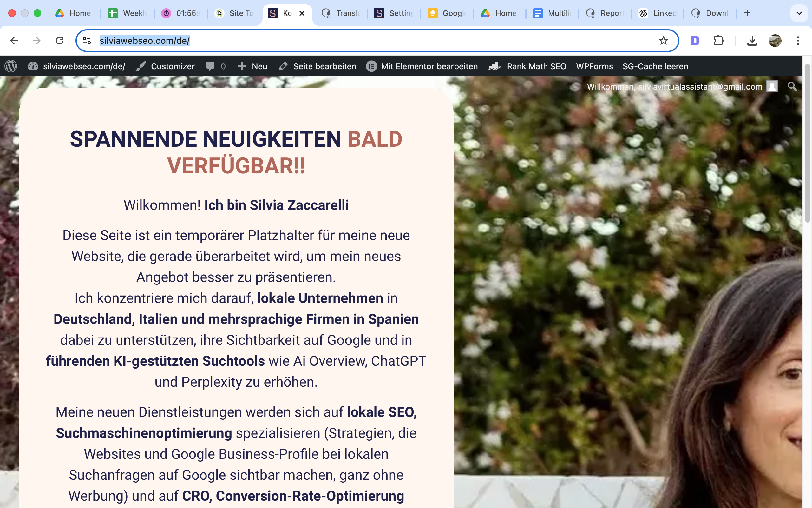The image size is (812, 508).
Task: Click the plus icon beside Neu
Action: [242, 66]
